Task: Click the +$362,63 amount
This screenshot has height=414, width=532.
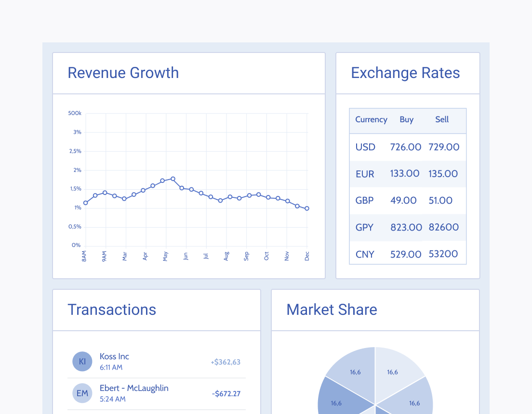Action: pyautogui.click(x=226, y=362)
